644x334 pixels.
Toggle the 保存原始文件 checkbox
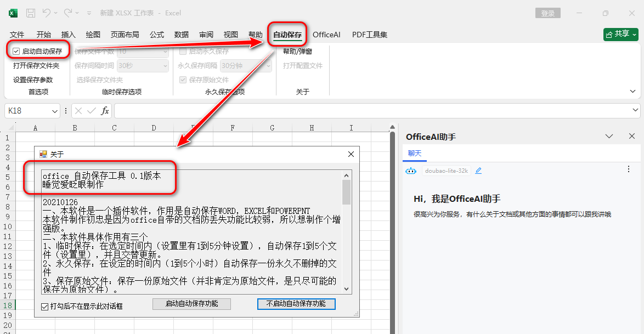(x=183, y=80)
